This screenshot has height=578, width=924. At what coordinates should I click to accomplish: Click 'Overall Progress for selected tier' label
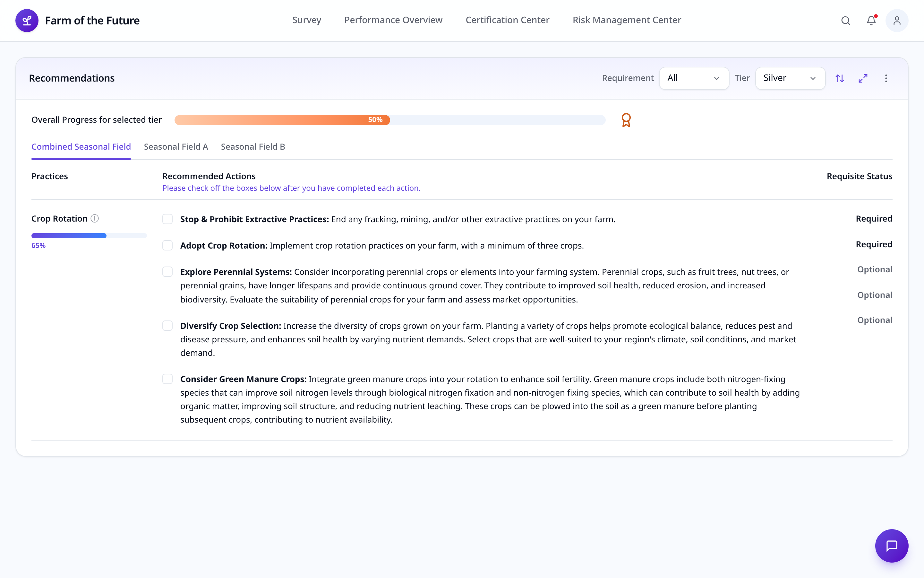pos(97,120)
